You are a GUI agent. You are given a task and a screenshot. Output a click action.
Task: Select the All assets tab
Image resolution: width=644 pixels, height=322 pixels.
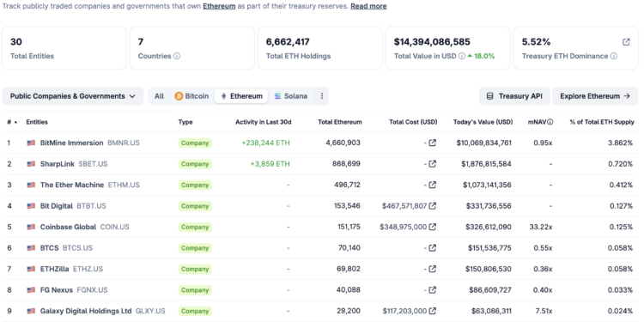[160, 96]
